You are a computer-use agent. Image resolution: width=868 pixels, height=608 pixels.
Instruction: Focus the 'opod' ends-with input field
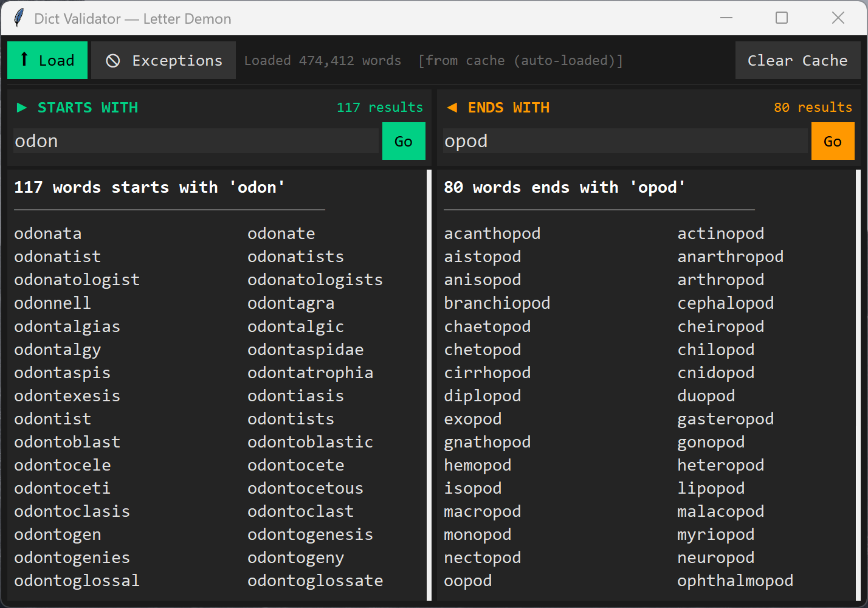point(625,141)
